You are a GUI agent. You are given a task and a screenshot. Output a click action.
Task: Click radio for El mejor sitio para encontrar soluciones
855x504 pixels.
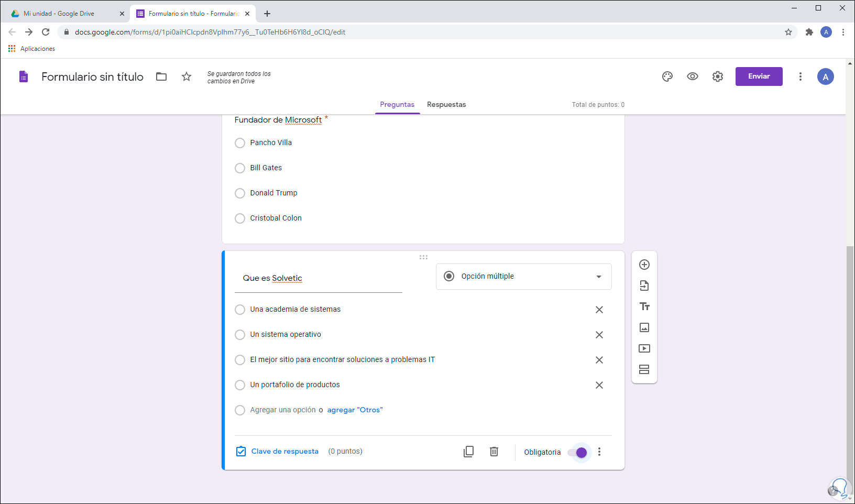click(x=240, y=360)
